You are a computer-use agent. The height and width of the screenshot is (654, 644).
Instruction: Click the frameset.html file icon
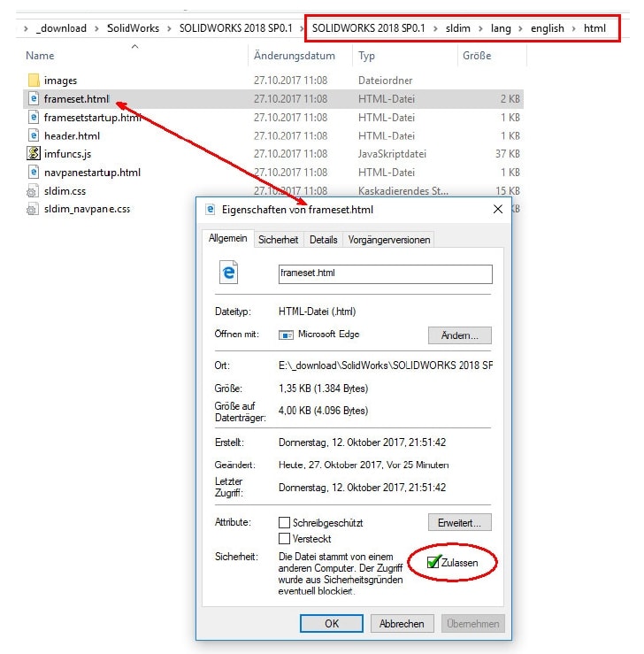tap(34, 99)
